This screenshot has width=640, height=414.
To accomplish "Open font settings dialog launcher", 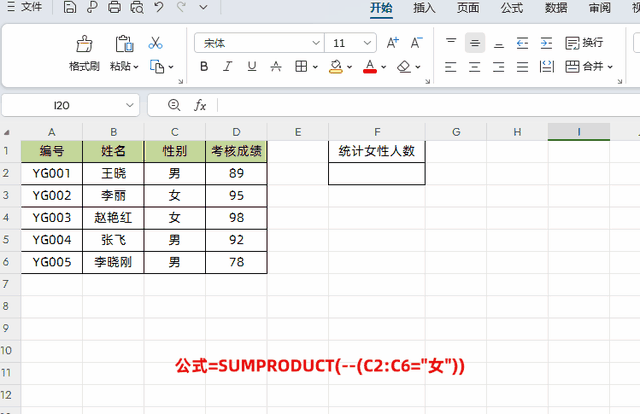I will [x=427, y=82].
